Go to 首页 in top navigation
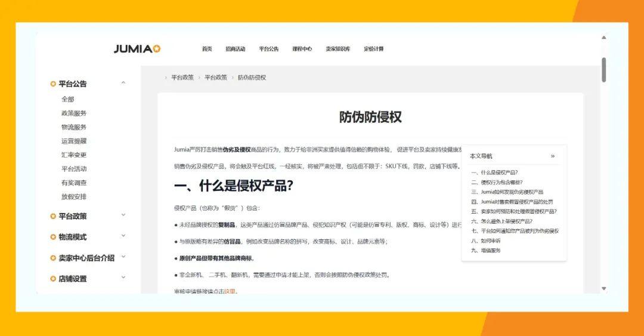Screen dimensions: 644x336 (207, 49)
